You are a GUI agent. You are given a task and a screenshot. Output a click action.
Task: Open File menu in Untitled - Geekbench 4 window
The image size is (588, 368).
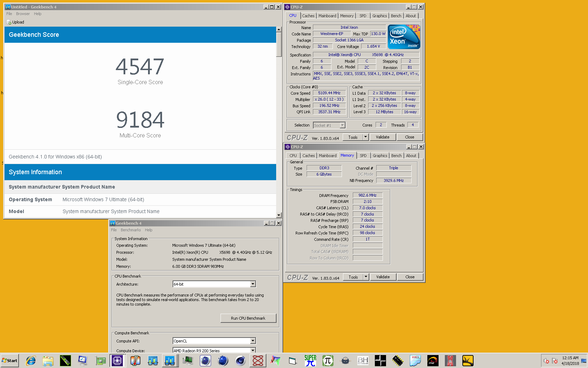(x=9, y=14)
